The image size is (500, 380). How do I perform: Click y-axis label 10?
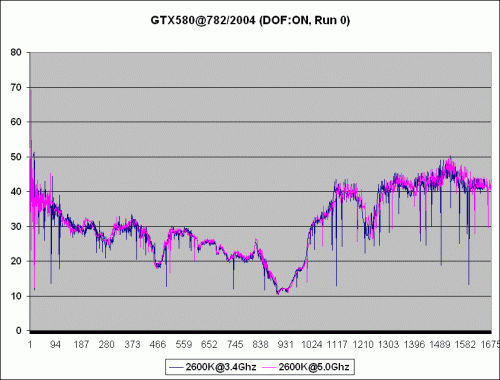pos(16,296)
